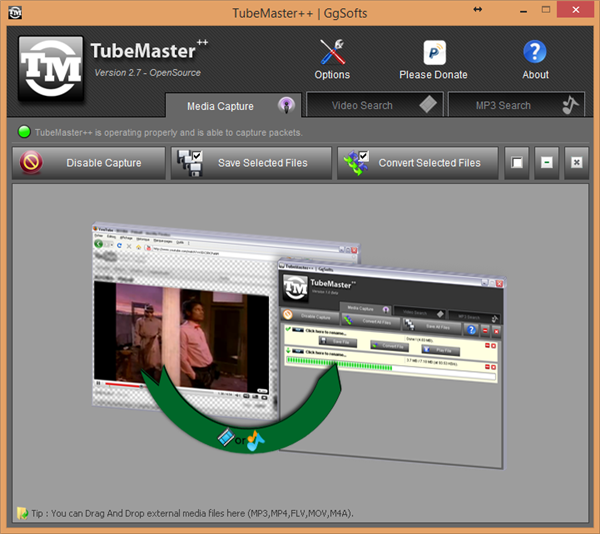This screenshot has height=534, width=600.
Task: Click the TubeMaster illustration in capture area
Action: (x=300, y=340)
